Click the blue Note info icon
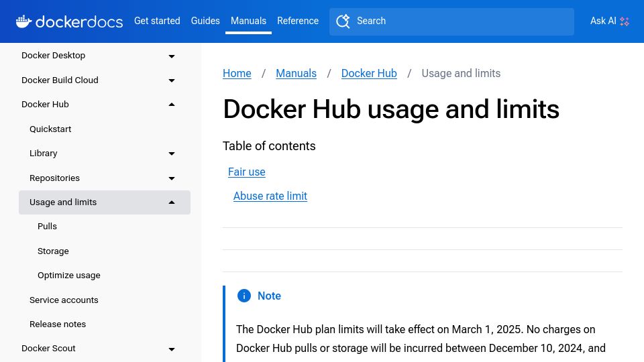 (244, 296)
